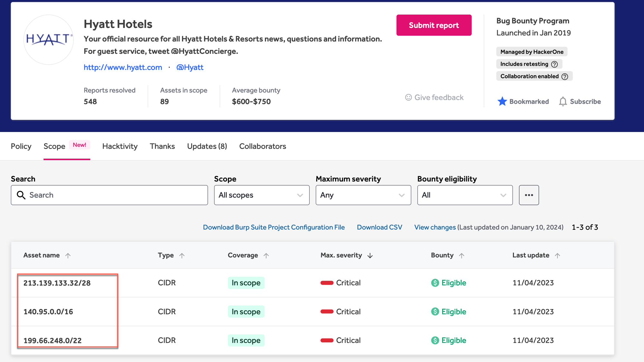Image resolution: width=644 pixels, height=362 pixels.
Task: Toggle the Bookmarked star icon
Action: click(502, 101)
